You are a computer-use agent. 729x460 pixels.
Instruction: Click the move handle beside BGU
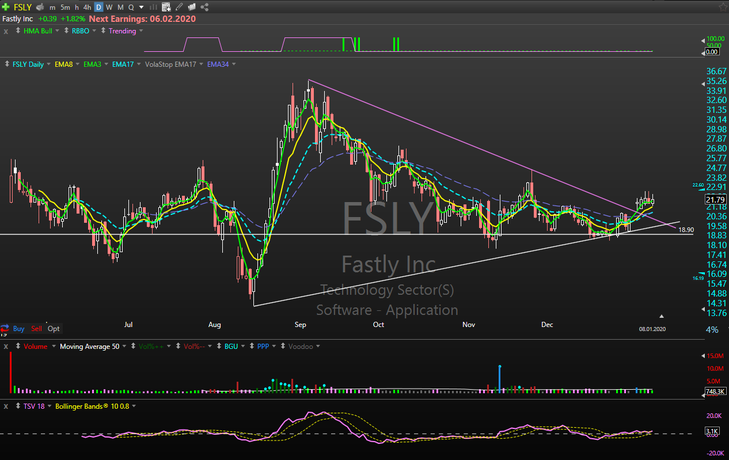point(219,346)
